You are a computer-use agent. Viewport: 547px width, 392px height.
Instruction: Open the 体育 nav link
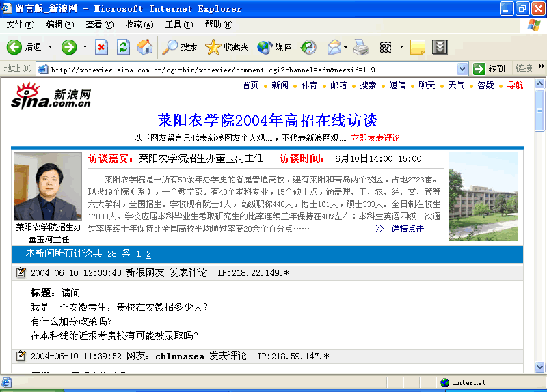coord(309,85)
